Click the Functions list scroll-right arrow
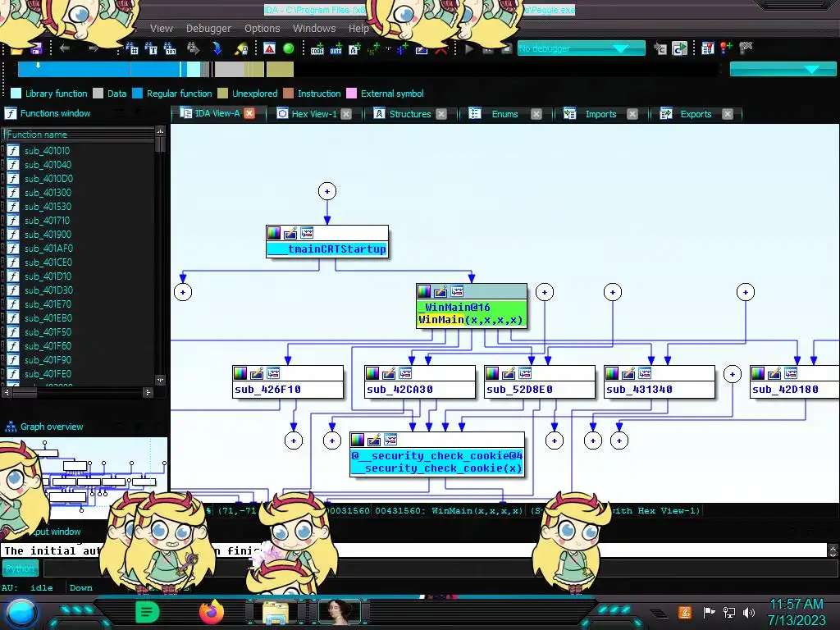Viewport: 840px width, 630px height. click(x=148, y=393)
